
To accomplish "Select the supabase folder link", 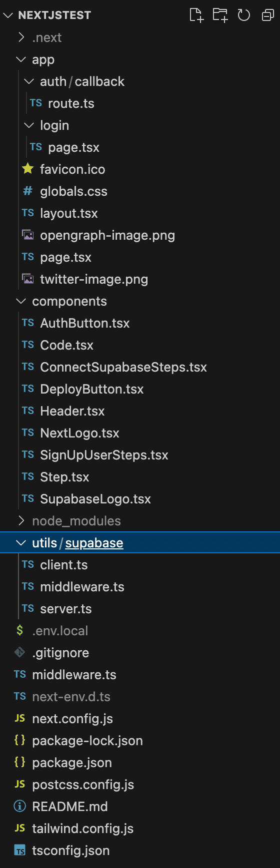I will pos(94,543).
